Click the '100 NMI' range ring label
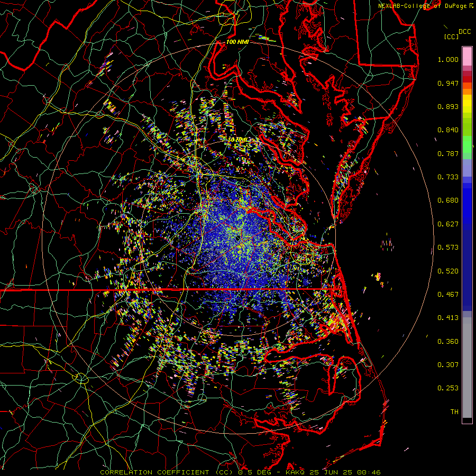The height and width of the screenshot is (476, 476). 237,42
